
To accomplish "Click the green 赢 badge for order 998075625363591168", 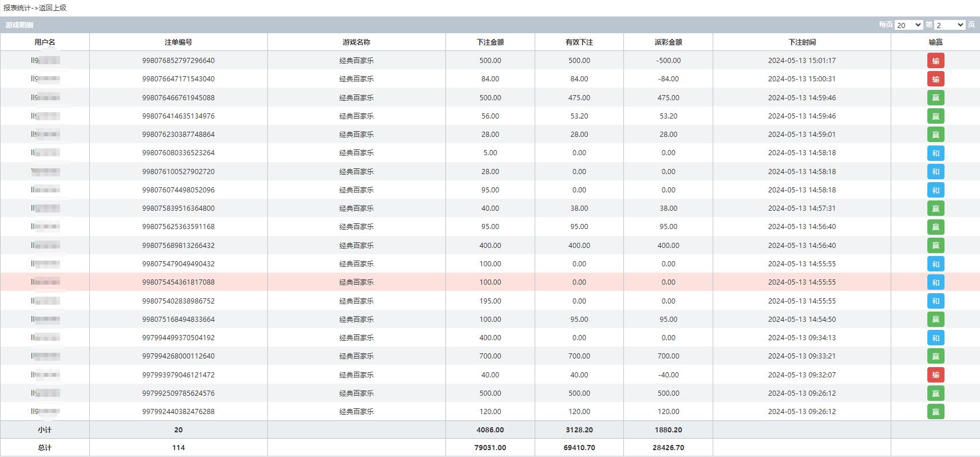I will click(x=936, y=227).
